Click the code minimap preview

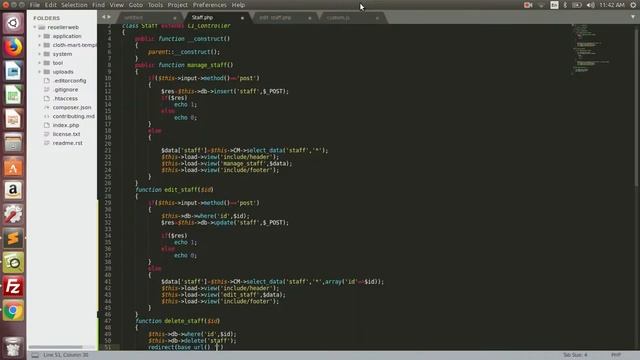click(592, 49)
